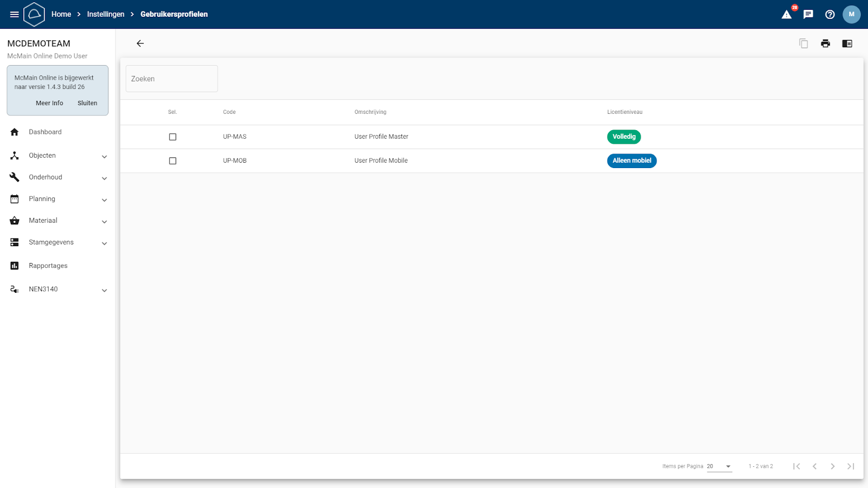Click the Meer Info button

49,103
